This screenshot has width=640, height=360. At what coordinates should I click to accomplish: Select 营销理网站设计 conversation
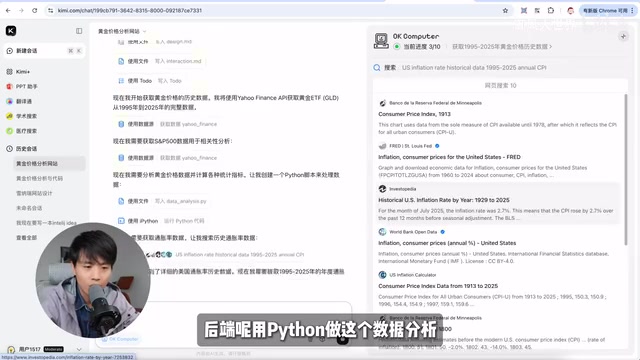click(x=34, y=193)
